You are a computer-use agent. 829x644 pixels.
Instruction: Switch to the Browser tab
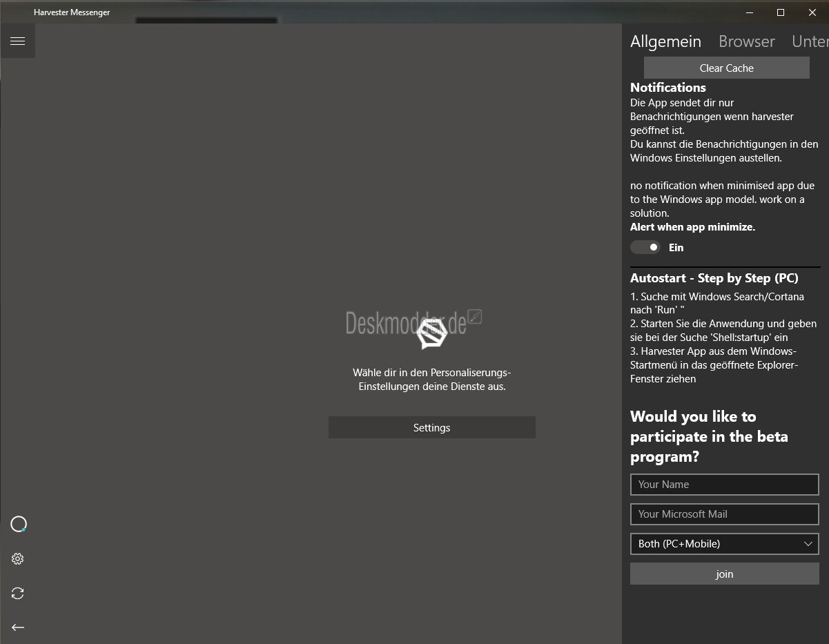(x=747, y=41)
